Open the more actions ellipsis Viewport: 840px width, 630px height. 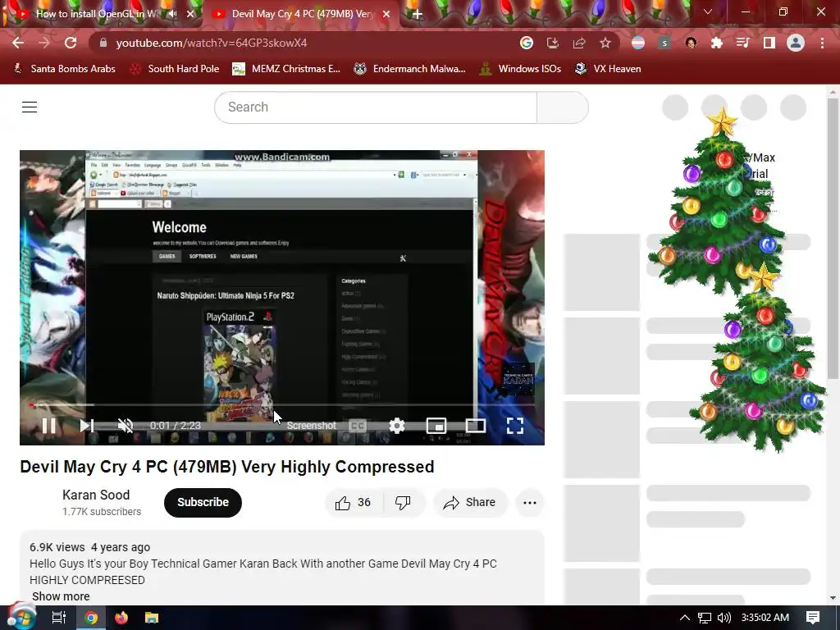click(530, 503)
